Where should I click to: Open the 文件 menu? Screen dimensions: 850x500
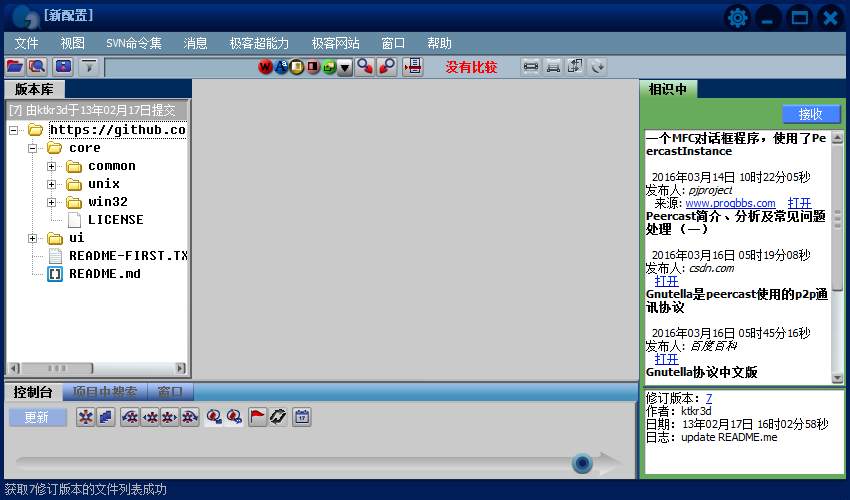tap(26, 43)
